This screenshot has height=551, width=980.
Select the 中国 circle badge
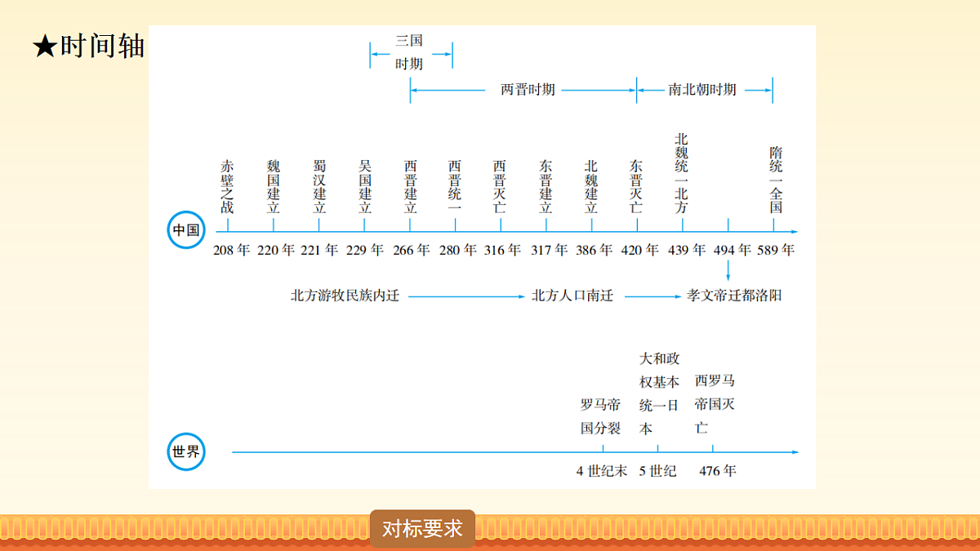(x=186, y=230)
